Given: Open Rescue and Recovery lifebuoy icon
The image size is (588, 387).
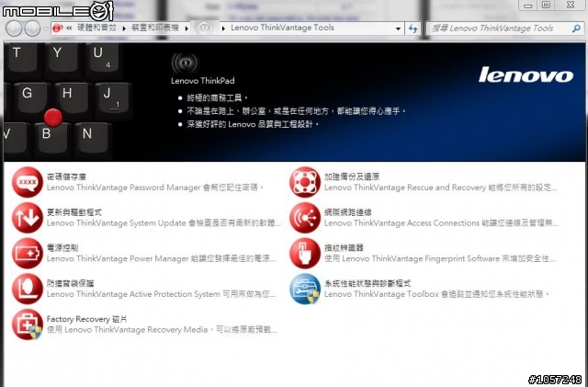Looking at the screenshot, I should tap(305, 182).
